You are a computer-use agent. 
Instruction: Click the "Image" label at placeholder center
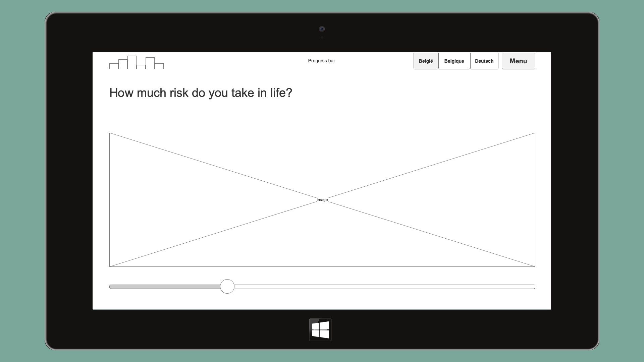click(322, 200)
